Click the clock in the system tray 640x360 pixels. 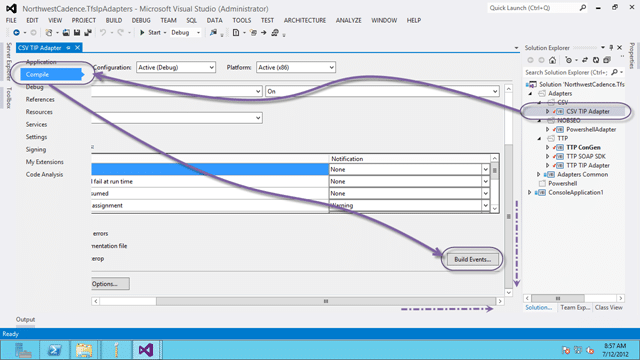[615, 350]
